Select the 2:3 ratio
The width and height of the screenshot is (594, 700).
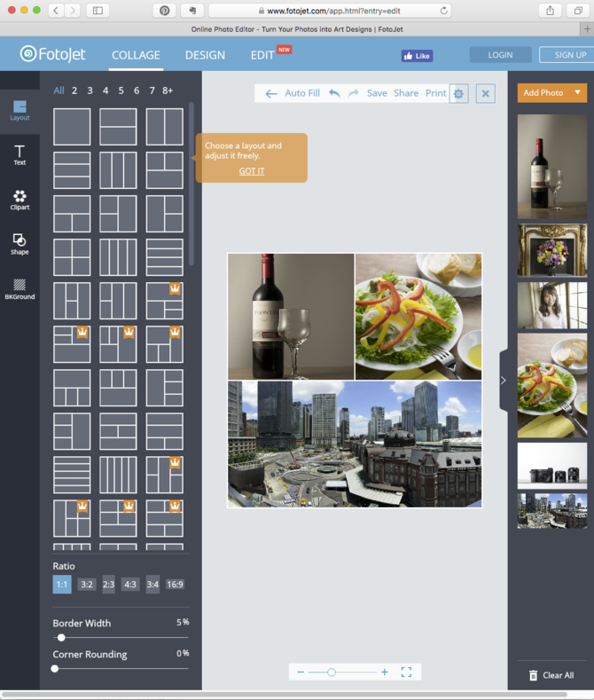click(108, 585)
